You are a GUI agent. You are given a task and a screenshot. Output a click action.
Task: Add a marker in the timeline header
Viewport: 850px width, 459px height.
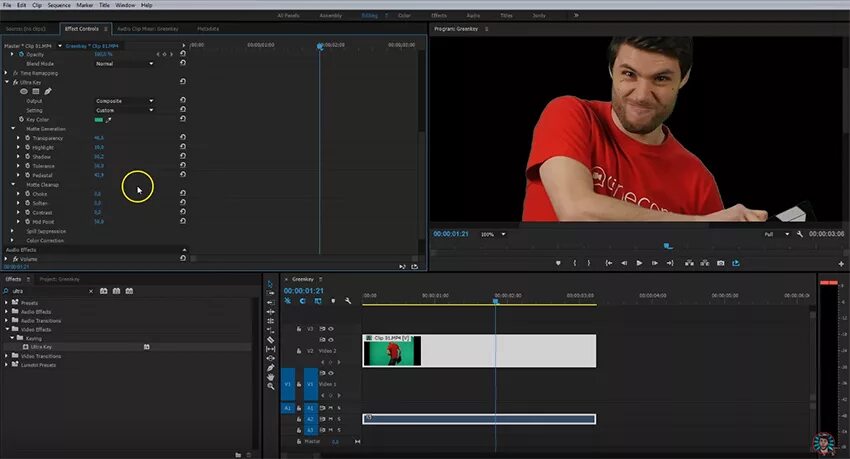pos(333,301)
